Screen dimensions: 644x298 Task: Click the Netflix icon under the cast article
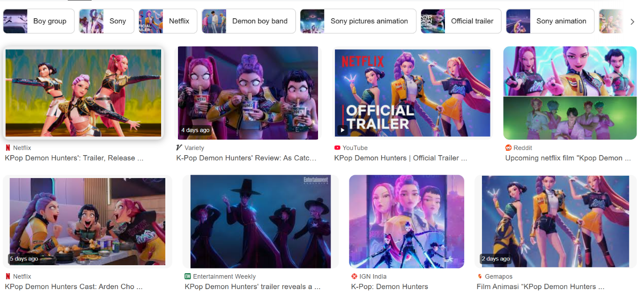click(7, 276)
